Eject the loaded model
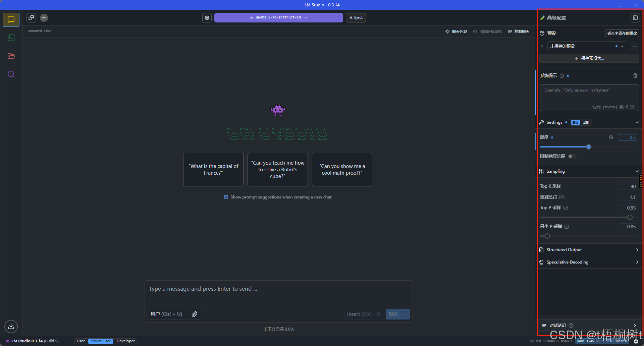Image resolution: width=644 pixels, height=346 pixels. coord(356,18)
